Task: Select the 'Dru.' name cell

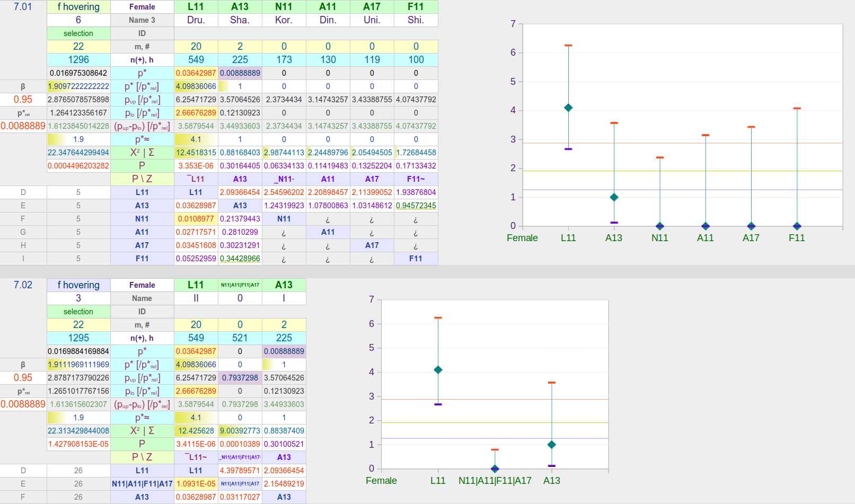Action: coord(196,20)
